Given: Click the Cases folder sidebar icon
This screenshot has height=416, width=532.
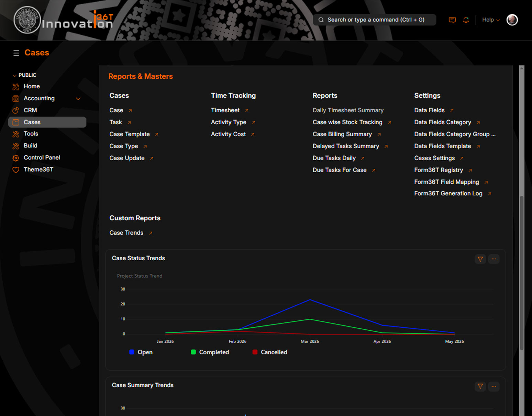Looking at the screenshot, I should point(16,122).
